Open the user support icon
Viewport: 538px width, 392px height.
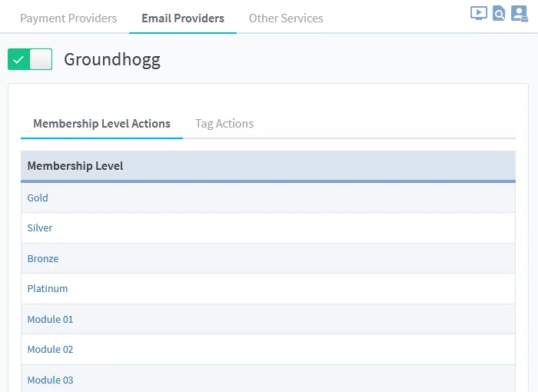pyautogui.click(x=520, y=14)
